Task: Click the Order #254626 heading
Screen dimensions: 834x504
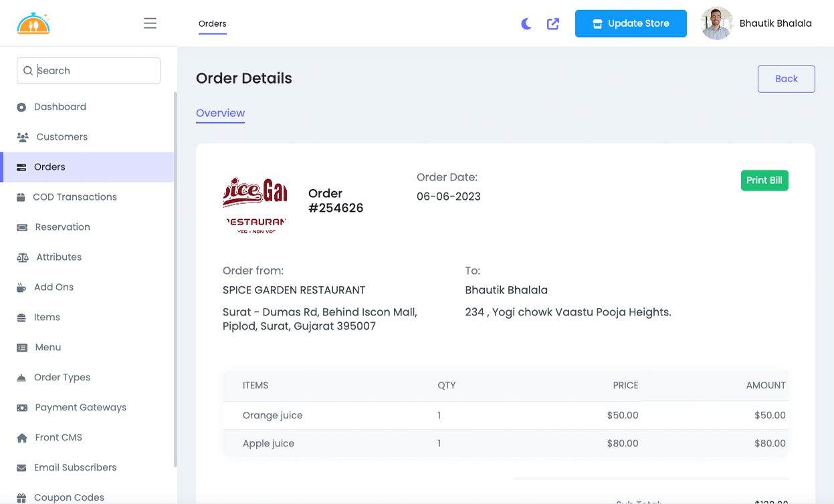Action: click(336, 201)
